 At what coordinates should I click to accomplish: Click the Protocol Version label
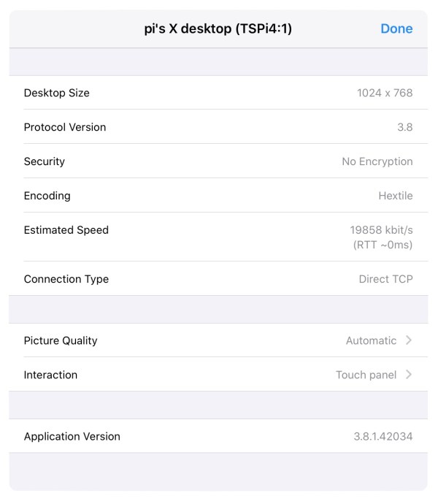[65, 127]
